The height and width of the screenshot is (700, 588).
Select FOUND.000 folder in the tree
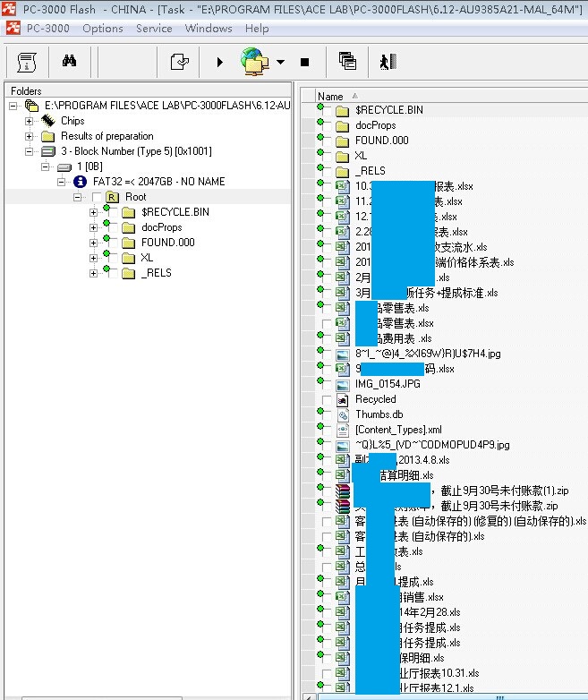167,243
